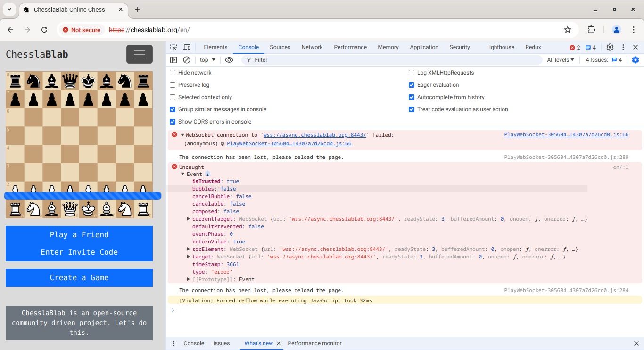Open the tab search dropdown arrow
This screenshot has width=644, height=350.
(9, 9)
